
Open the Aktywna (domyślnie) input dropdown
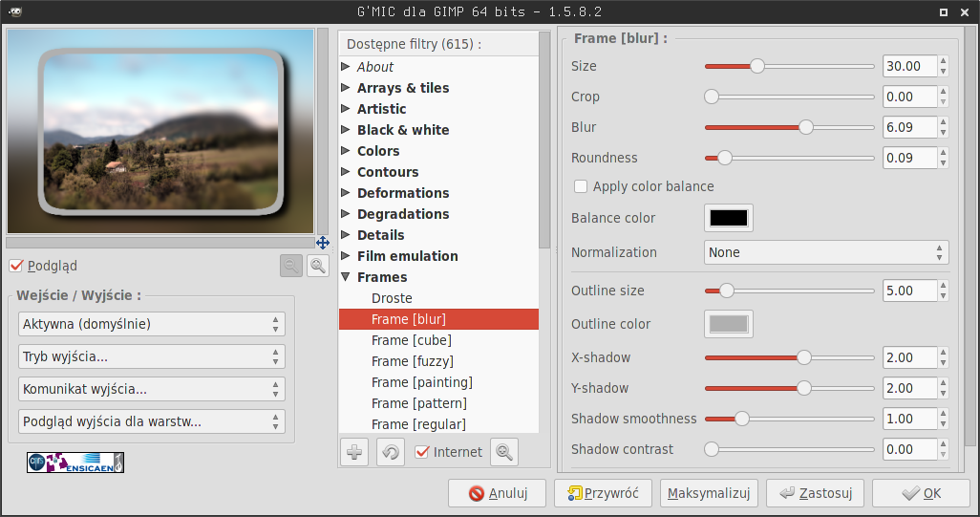[x=152, y=324]
